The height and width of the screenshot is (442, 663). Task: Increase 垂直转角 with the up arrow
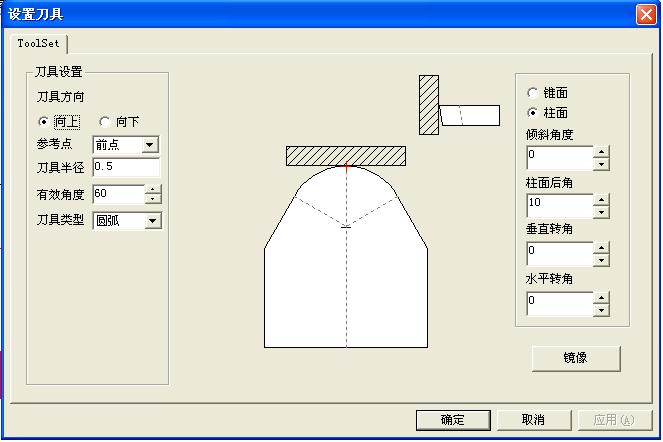[x=601, y=248]
